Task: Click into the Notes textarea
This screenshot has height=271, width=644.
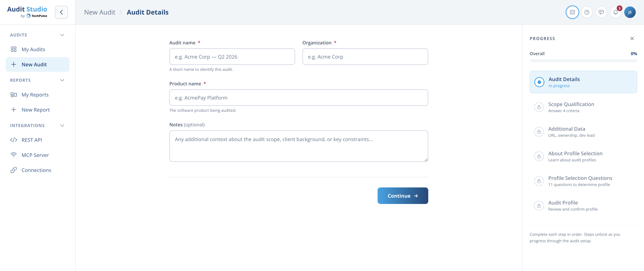Action: 298,146
